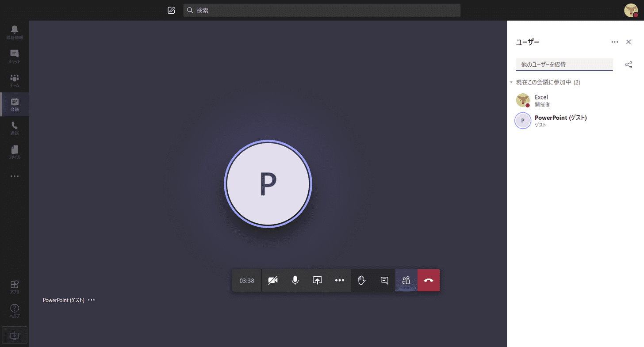Viewport: 644px width, 347px height.
Task: Open more options in ユーザー panel
Action: [614, 42]
